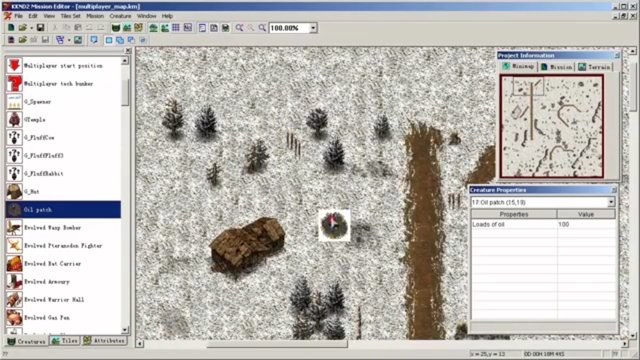Screen dimensions: 640x360
Task: Choose the G_Spawner creature entry
Action: point(63,101)
